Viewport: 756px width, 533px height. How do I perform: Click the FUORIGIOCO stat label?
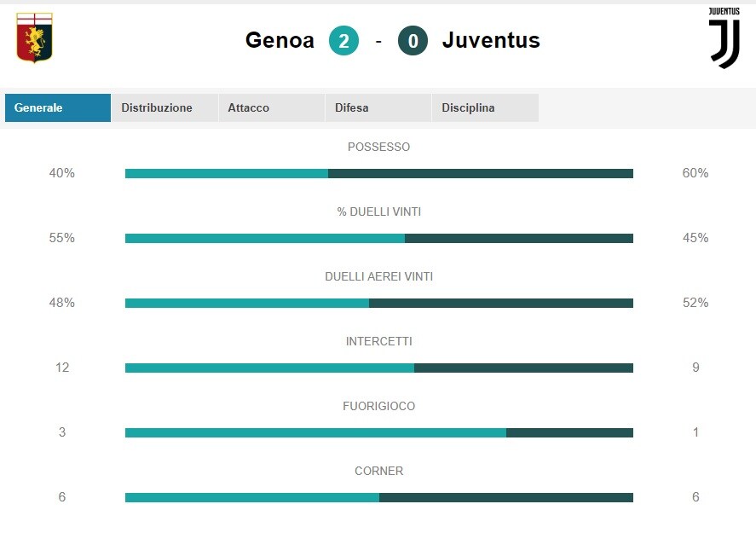coord(379,406)
